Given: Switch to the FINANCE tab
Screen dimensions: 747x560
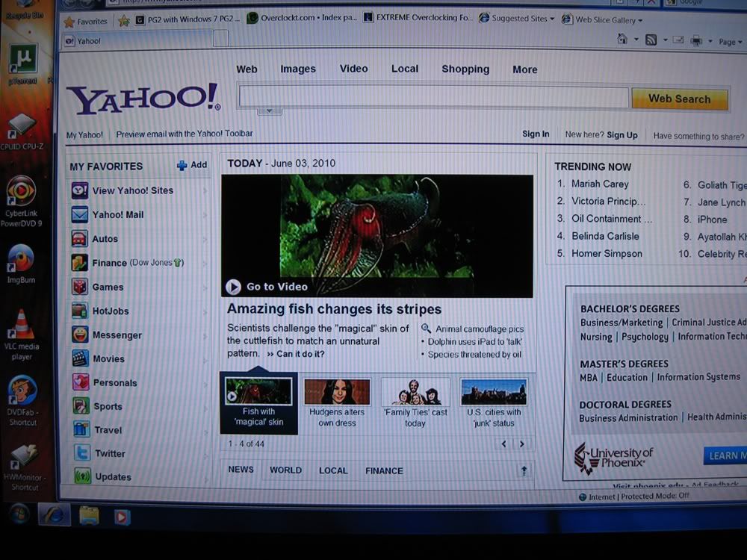Looking at the screenshot, I should click(x=384, y=471).
